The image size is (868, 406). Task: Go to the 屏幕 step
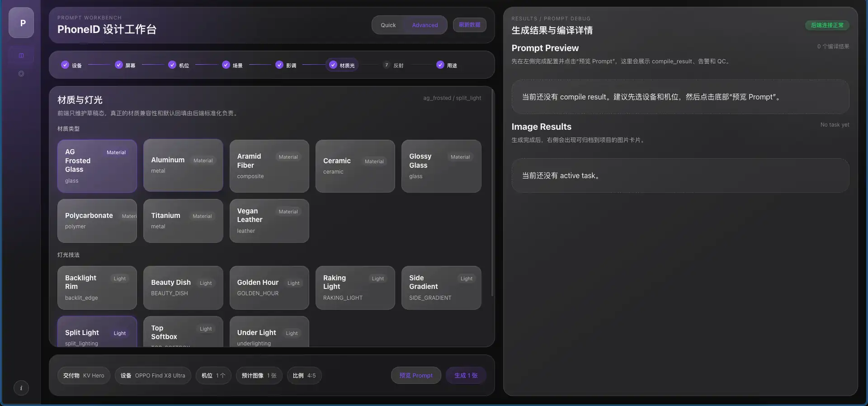(x=125, y=65)
